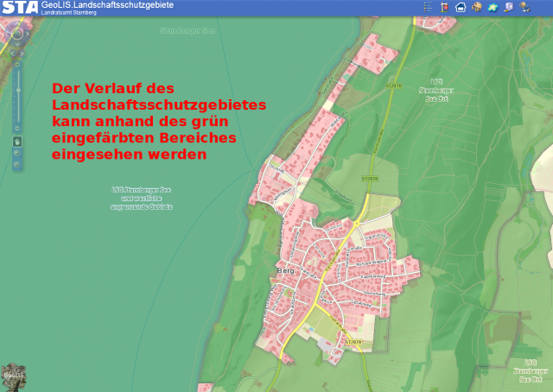Click the plus button atop zoom slider

[x=17, y=65]
